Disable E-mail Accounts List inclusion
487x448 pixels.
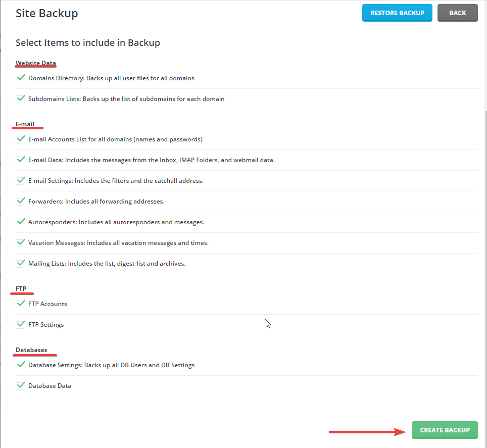click(20, 139)
